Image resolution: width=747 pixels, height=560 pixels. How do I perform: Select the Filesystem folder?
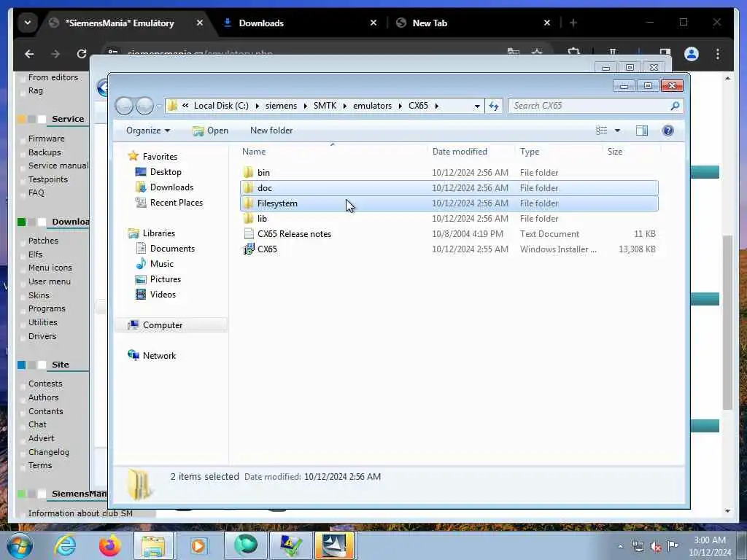[x=449, y=203]
